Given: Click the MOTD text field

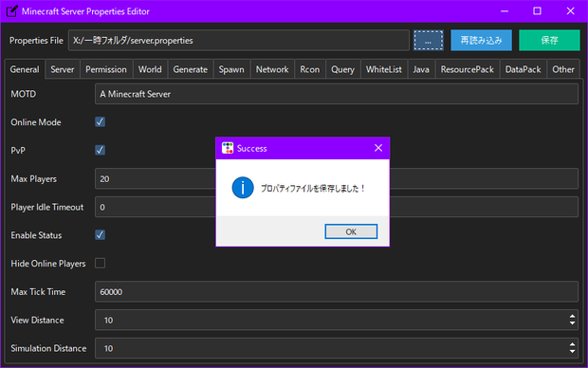Looking at the screenshot, I should coord(337,94).
